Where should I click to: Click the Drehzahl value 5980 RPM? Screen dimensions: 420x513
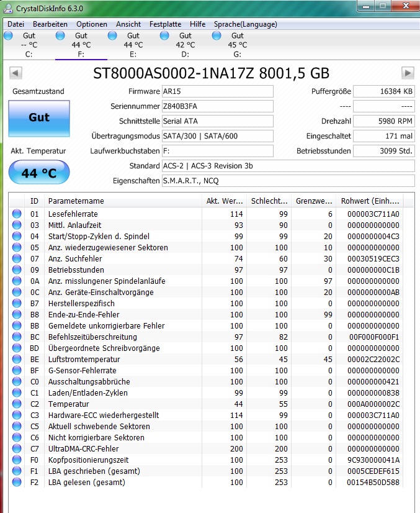coord(384,121)
